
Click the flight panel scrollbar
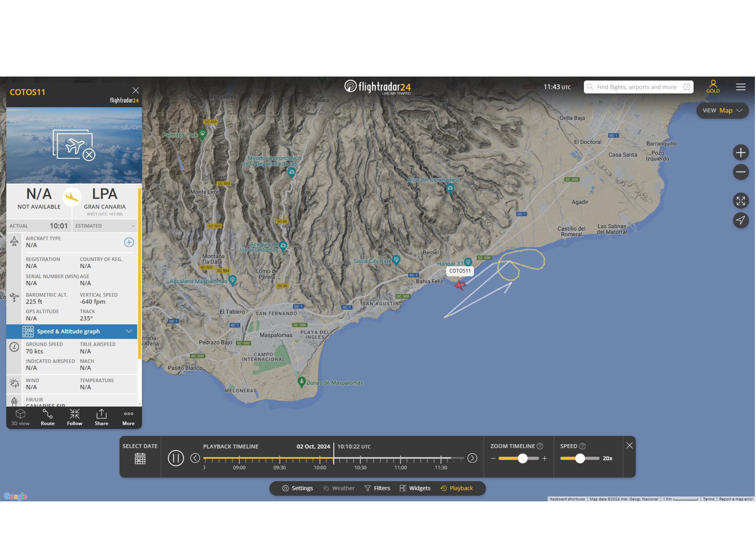point(140,273)
